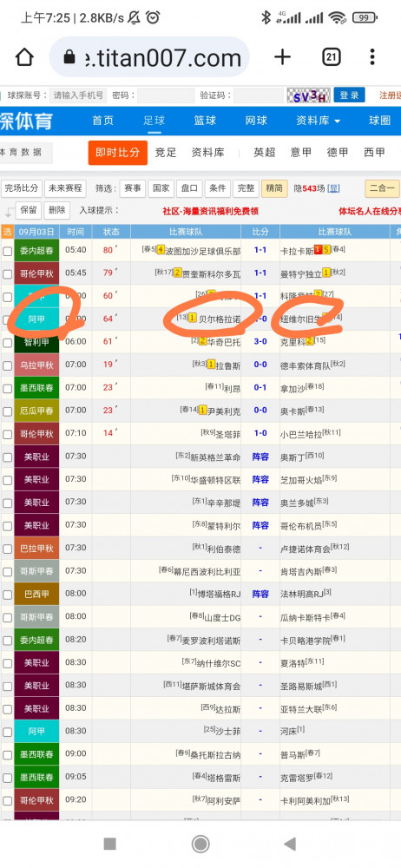Tick the checkbox for 智利甲 06:00 match
Screen dimensions: 401x868
click(7, 343)
